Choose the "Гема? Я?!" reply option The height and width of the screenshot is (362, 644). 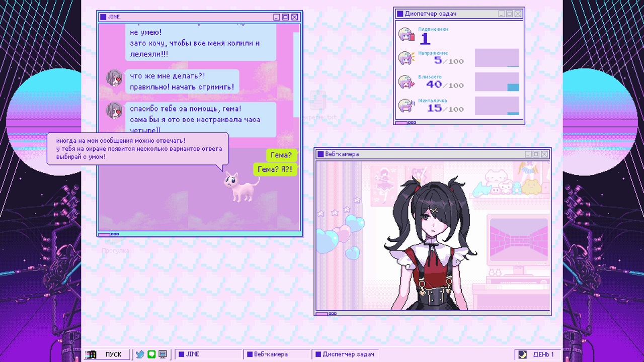pyautogui.click(x=274, y=169)
